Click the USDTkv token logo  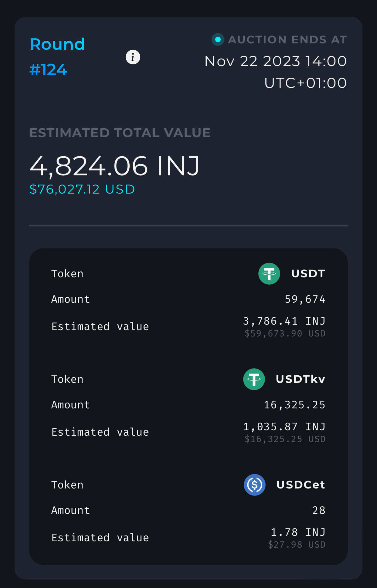pos(254,379)
